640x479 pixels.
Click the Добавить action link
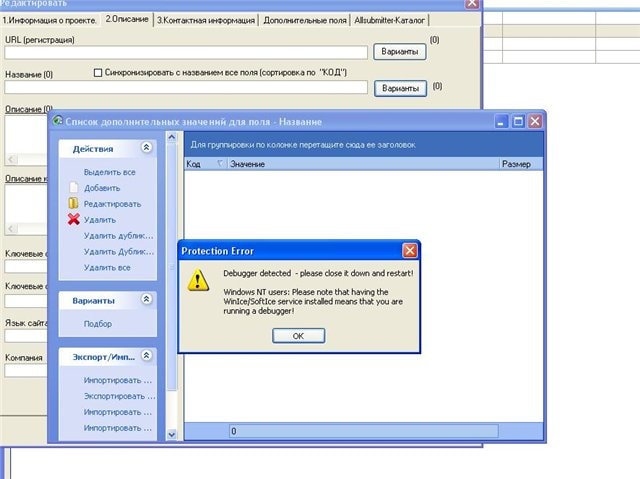pyautogui.click(x=102, y=188)
